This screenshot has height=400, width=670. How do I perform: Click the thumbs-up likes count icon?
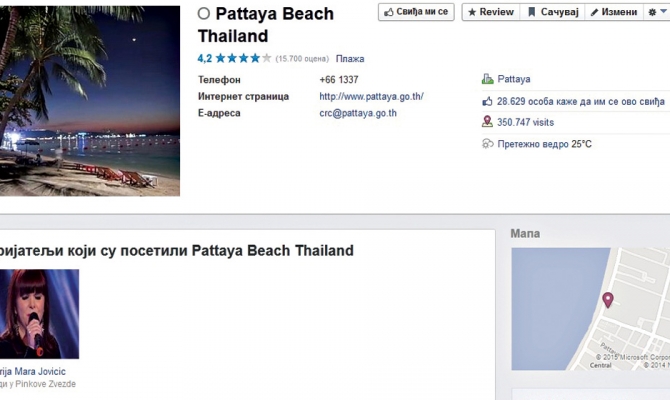487,101
